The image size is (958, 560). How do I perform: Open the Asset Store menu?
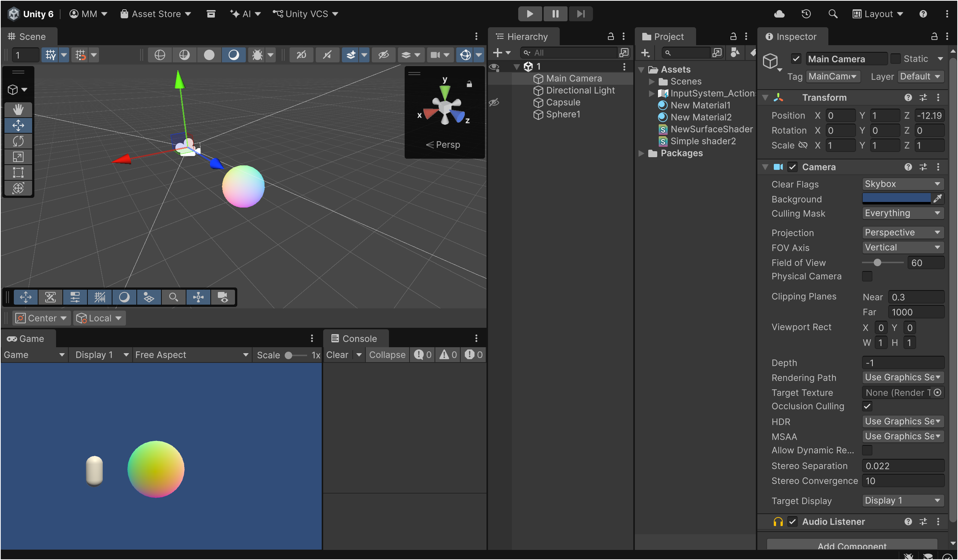click(156, 14)
